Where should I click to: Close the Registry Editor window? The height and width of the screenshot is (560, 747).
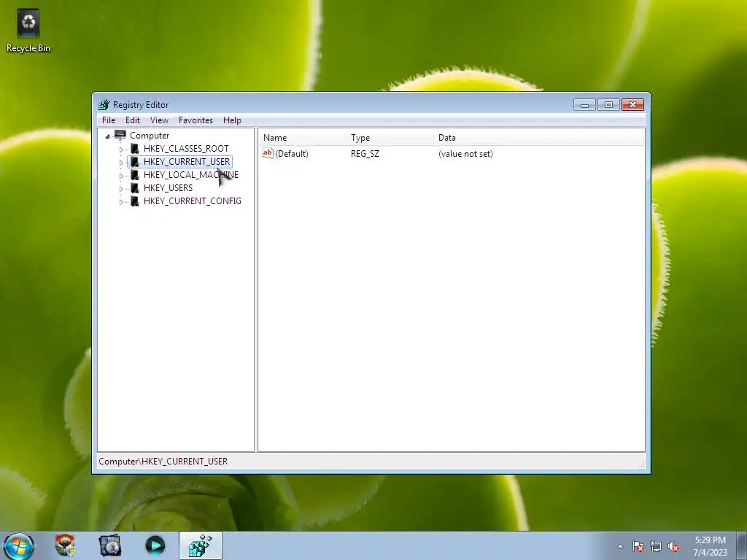632,105
